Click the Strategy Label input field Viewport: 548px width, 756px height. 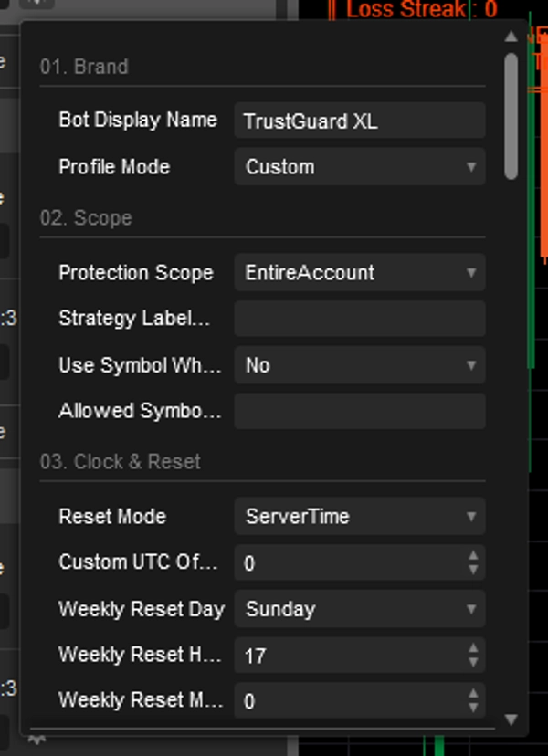coord(359,319)
